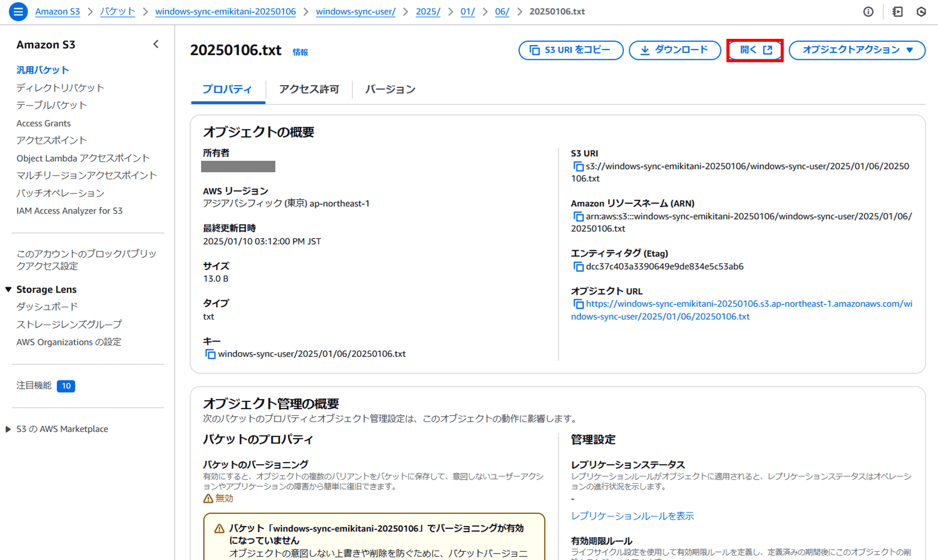The height and width of the screenshot is (560, 938).
Task: Switch to the アクセス許可 tab
Action: pyautogui.click(x=309, y=89)
